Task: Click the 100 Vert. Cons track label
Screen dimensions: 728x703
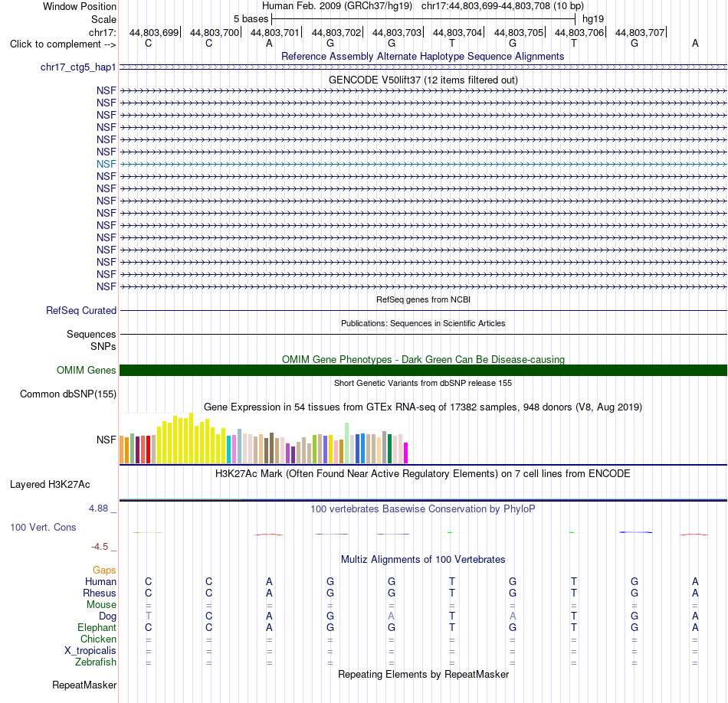Action: click(43, 527)
